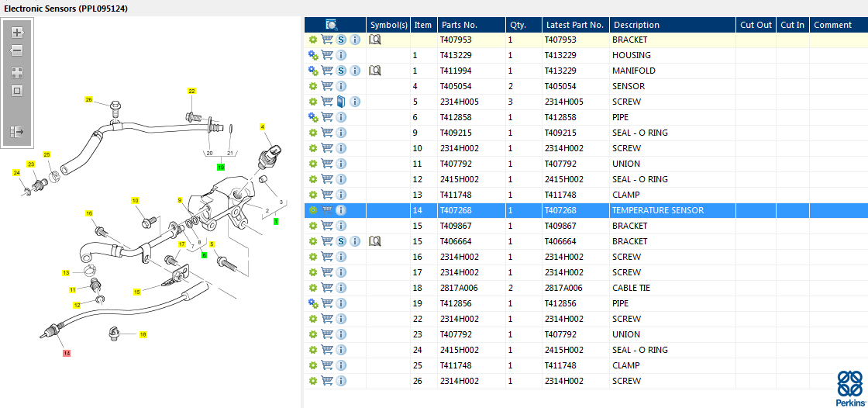
Task: Show info for T407953 BRACKET
Action: (355, 40)
